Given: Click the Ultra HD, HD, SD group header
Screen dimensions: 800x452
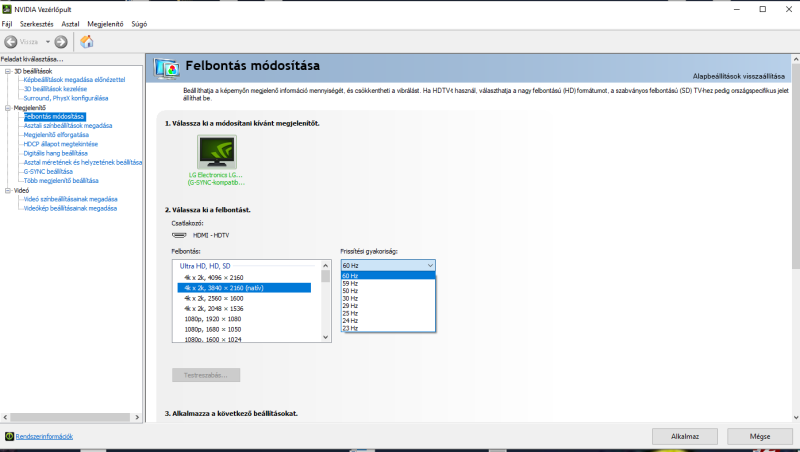Looking at the screenshot, I should coord(205,266).
